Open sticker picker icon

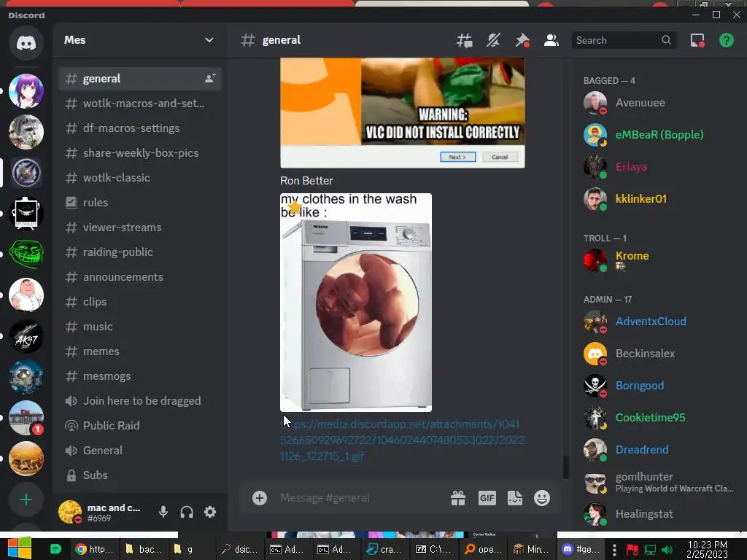515,498
